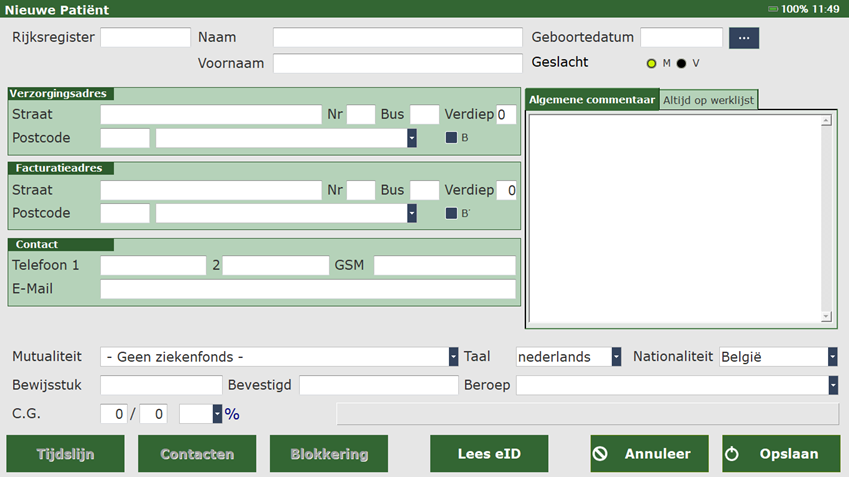849x477 pixels.
Task: Select the Algemene commentaar tab
Action: coord(591,99)
